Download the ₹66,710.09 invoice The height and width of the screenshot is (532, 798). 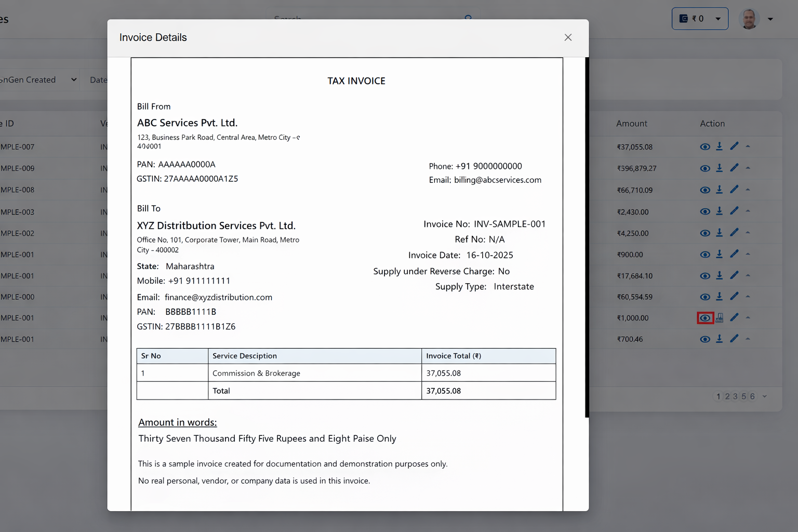click(x=720, y=190)
